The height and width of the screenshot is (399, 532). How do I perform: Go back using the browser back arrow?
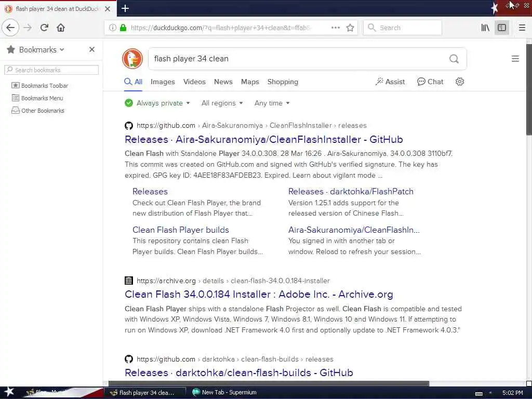coord(10,28)
